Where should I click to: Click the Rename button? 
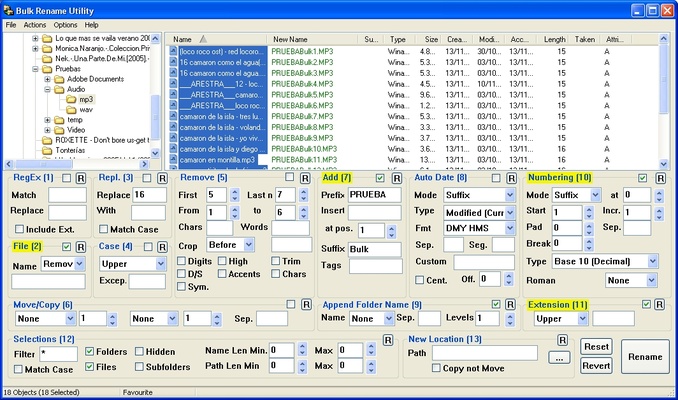point(644,356)
